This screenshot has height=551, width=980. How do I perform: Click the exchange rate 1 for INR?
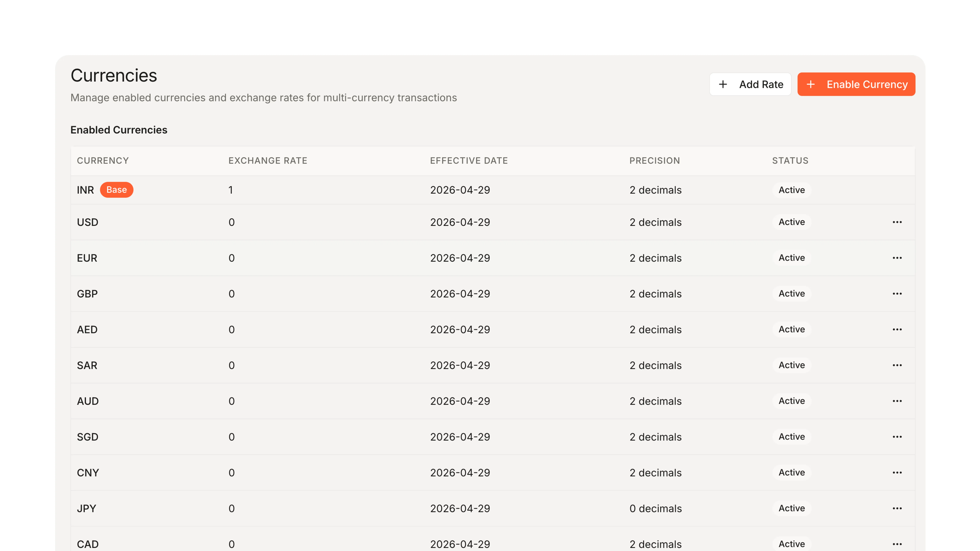coord(231,190)
